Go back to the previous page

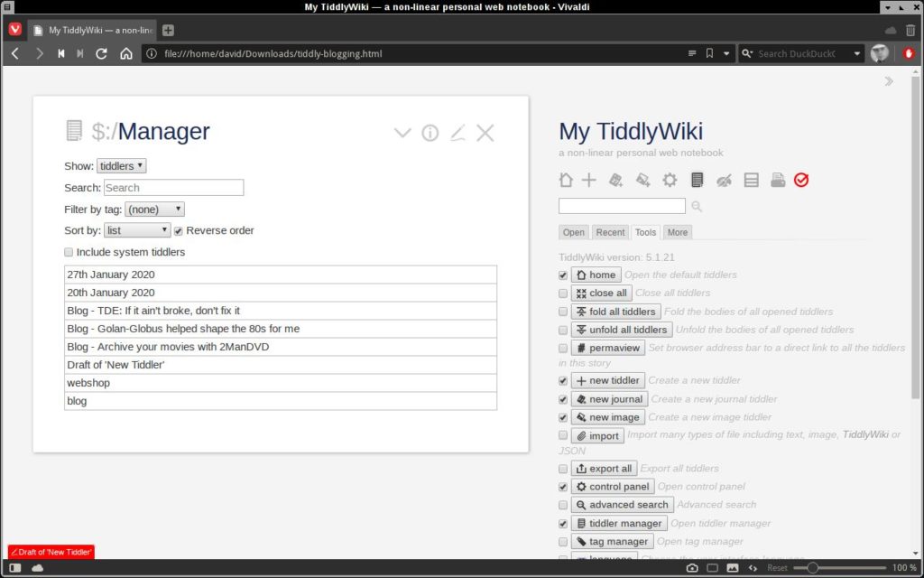pos(15,53)
